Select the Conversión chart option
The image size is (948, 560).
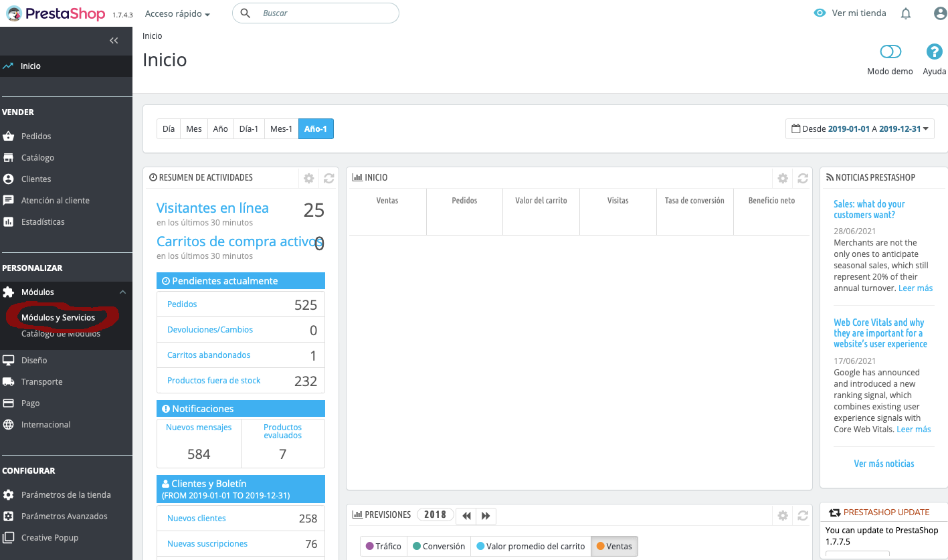tap(438, 547)
